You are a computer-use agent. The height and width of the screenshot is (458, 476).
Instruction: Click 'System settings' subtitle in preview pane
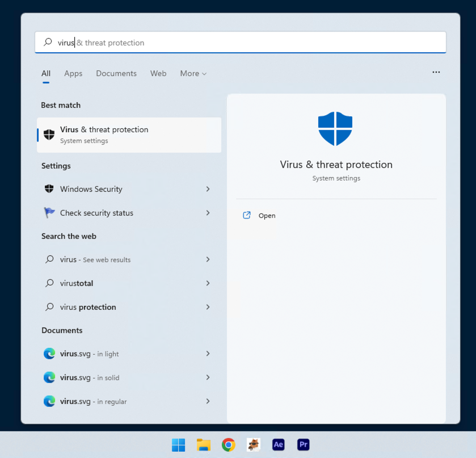336,178
